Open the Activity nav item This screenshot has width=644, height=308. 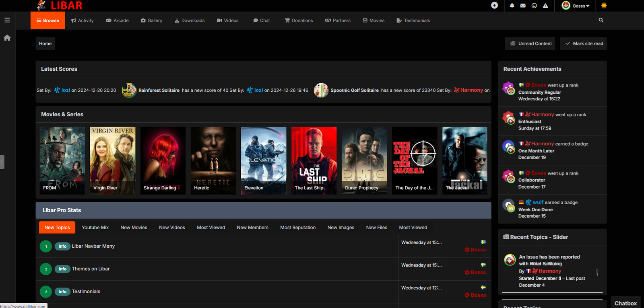pos(83,21)
